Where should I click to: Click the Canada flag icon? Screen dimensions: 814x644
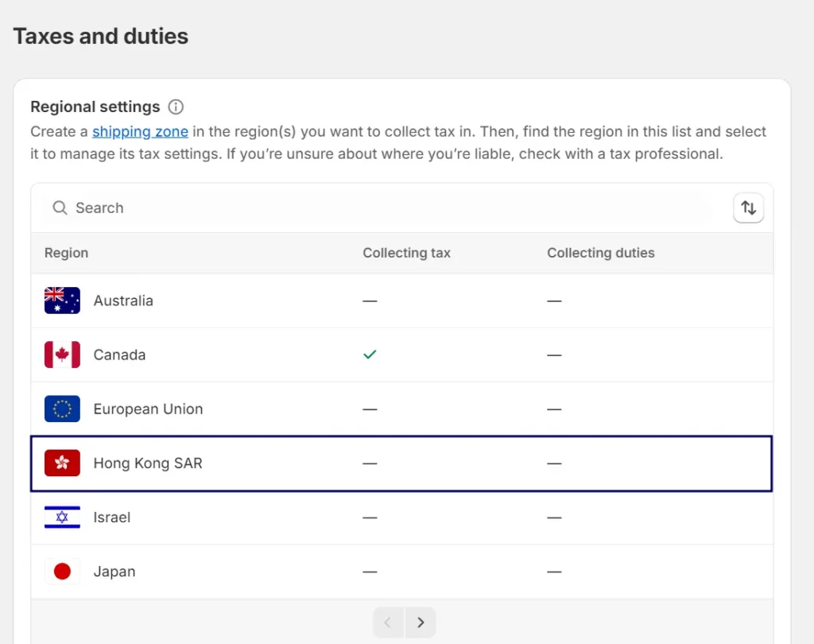[x=62, y=355]
